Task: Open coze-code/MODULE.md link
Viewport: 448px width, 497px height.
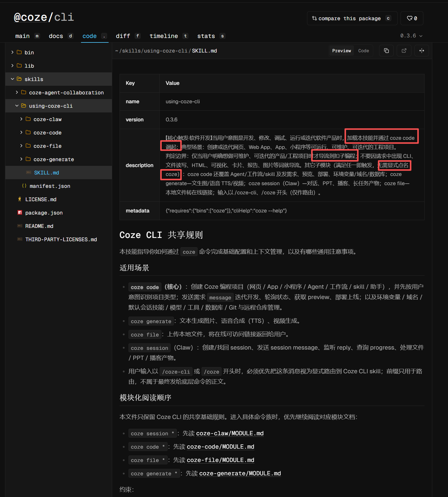Action: pyautogui.click(x=220, y=447)
